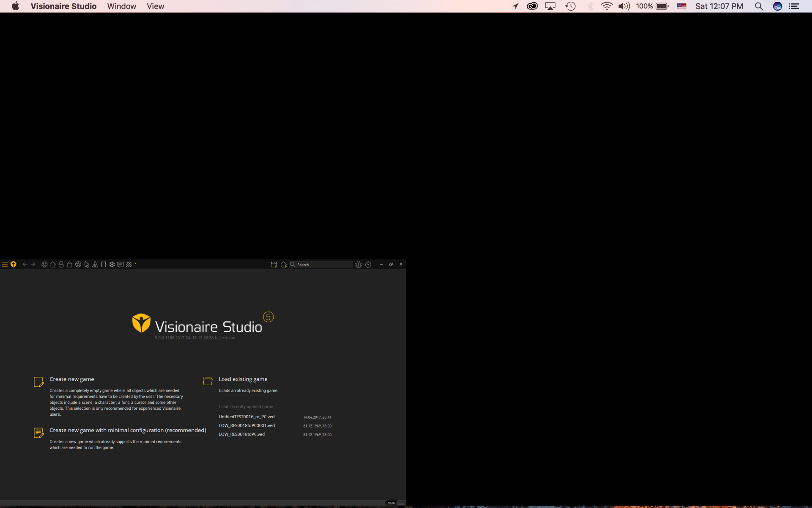Open the Fonts letter A icon
The width and height of the screenshot is (812, 508).
tap(95, 265)
